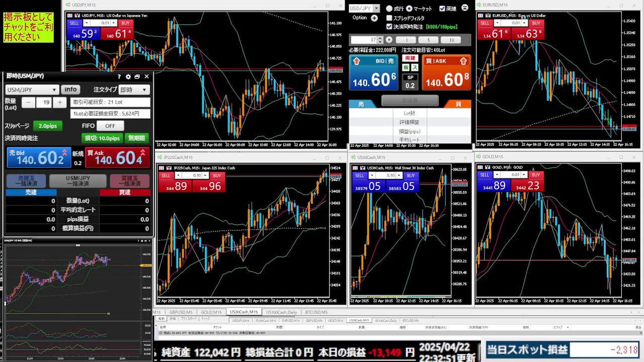This screenshot has height=362, width=644.
Task: Click the 2.0pips slippage button
Action: [x=47, y=126]
